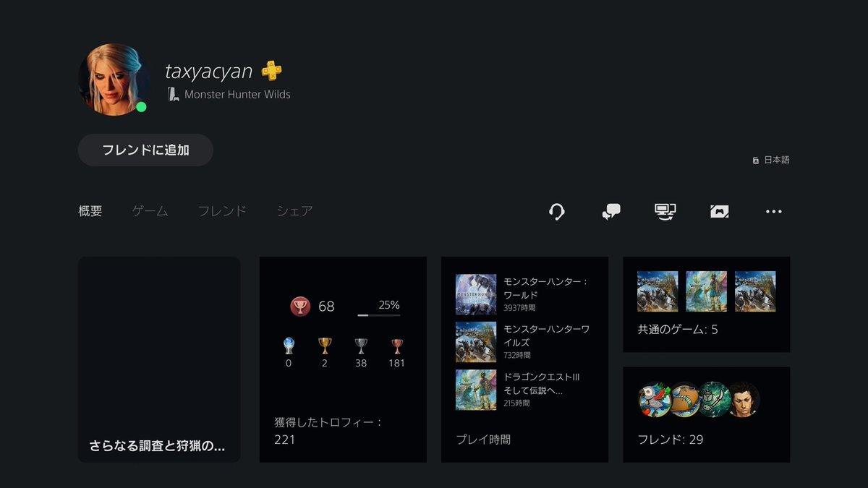Screen dimensions: 868x488
Task: Click the second friend avatar
Action: click(684, 400)
